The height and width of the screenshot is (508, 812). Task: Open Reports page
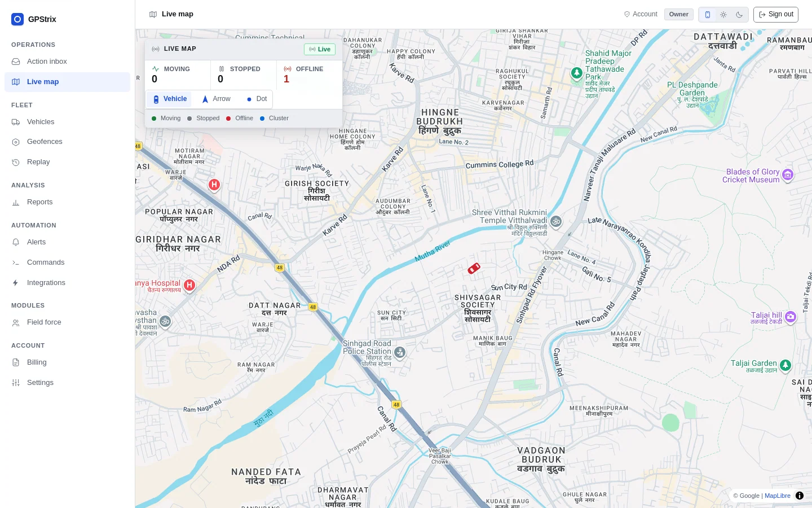[x=67, y=202]
